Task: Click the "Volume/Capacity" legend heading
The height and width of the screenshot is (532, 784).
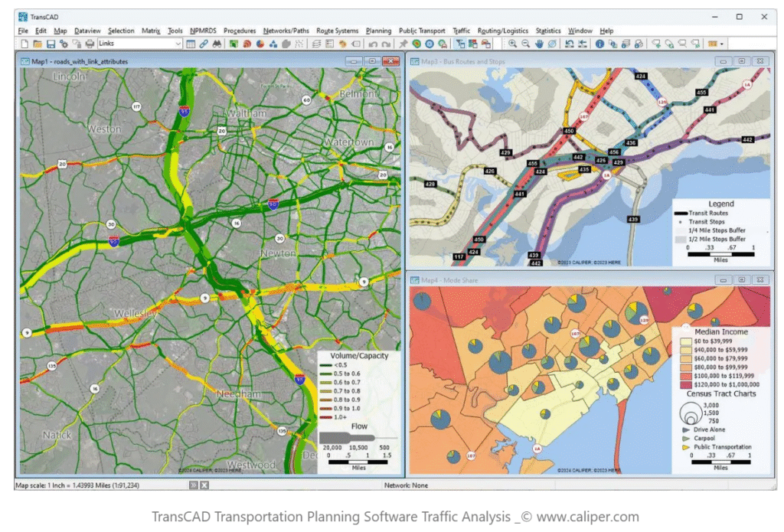Action: 359,356
